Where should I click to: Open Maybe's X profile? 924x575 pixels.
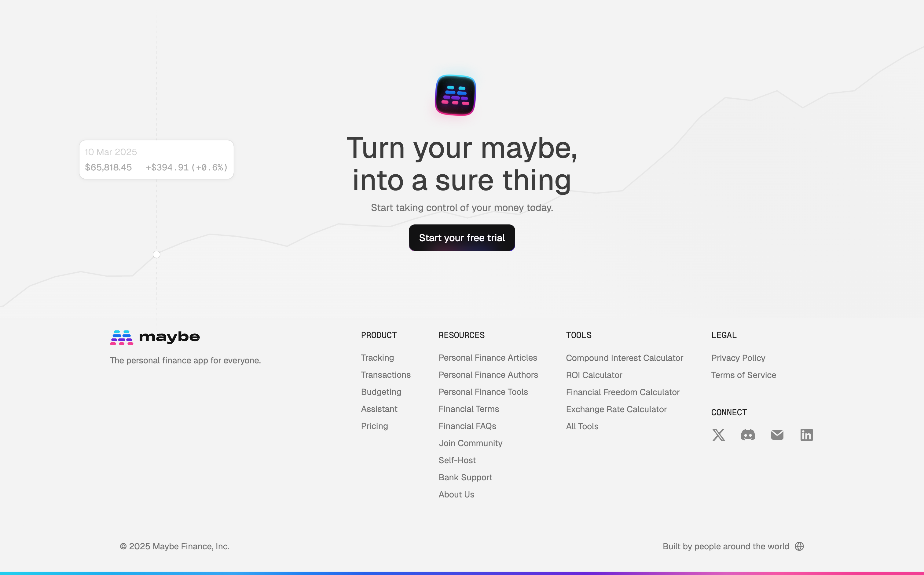tap(718, 435)
